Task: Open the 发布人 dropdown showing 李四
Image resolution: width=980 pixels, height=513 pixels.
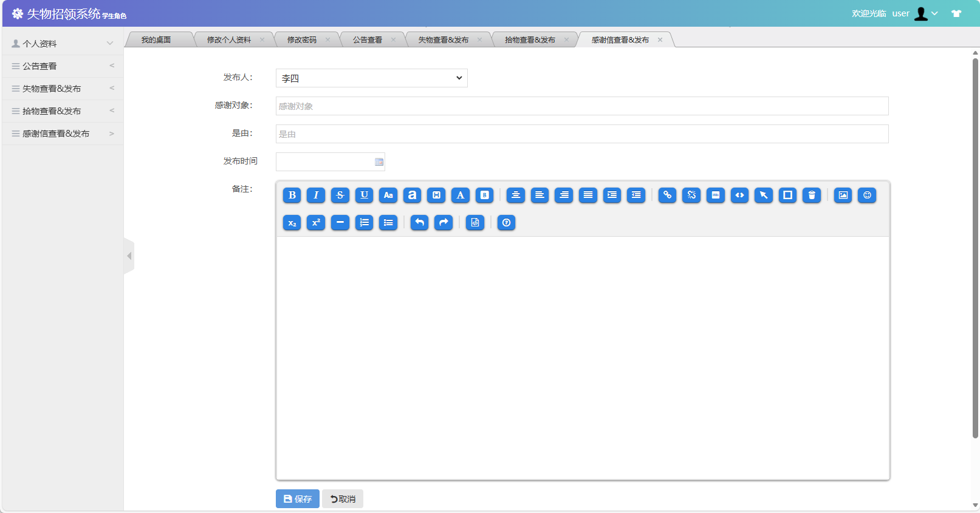Action: [372, 78]
